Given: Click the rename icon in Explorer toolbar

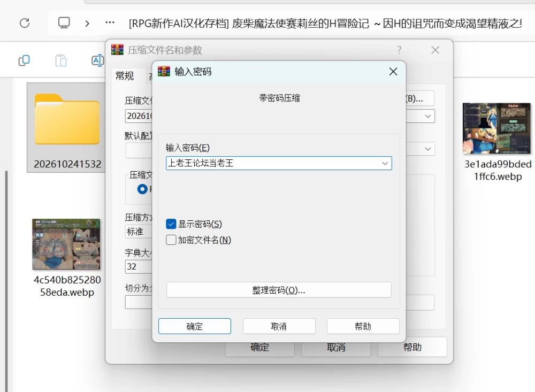Looking at the screenshot, I should [x=97, y=61].
